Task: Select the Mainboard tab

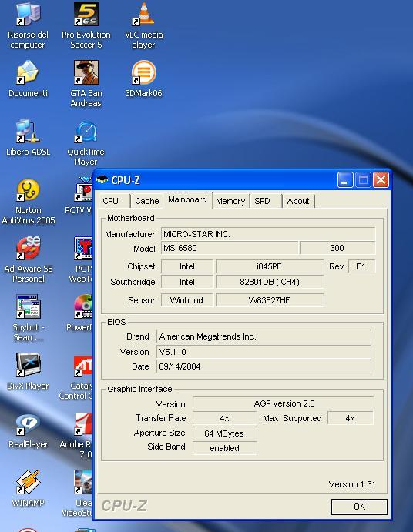Action: click(x=187, y=200)
